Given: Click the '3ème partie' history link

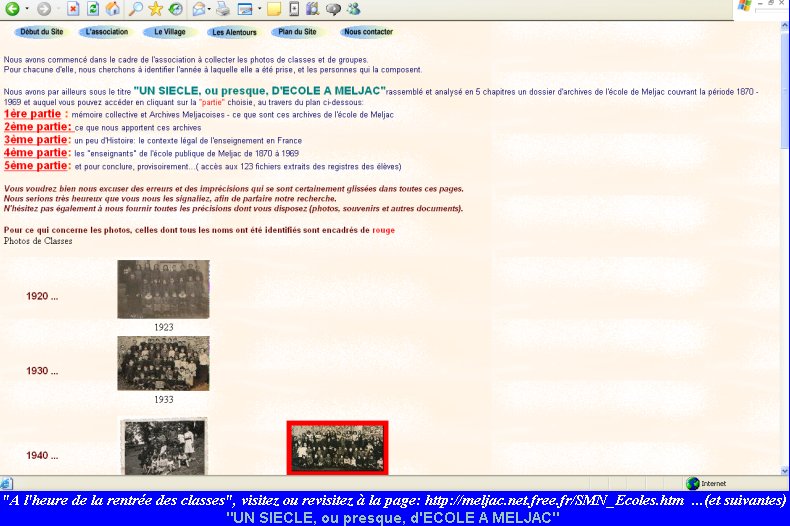Looking at the screenshot, I should (37, 140).
